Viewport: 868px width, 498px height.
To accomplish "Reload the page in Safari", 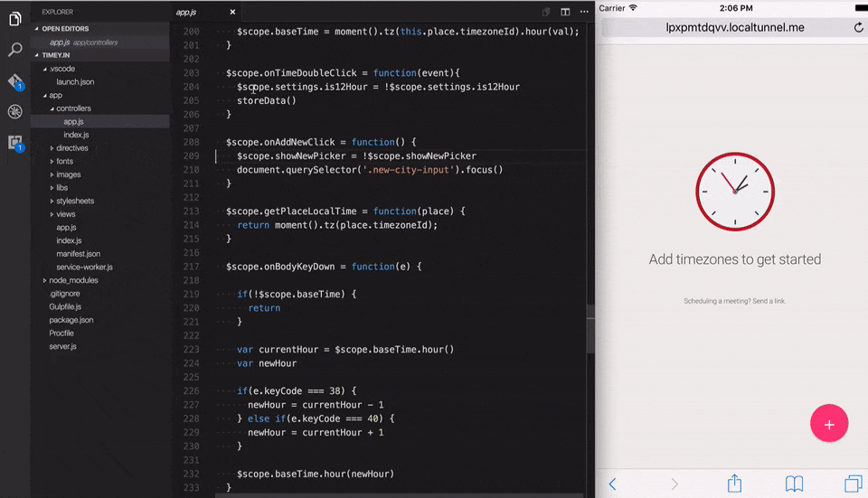I will (x=858, y=28).
